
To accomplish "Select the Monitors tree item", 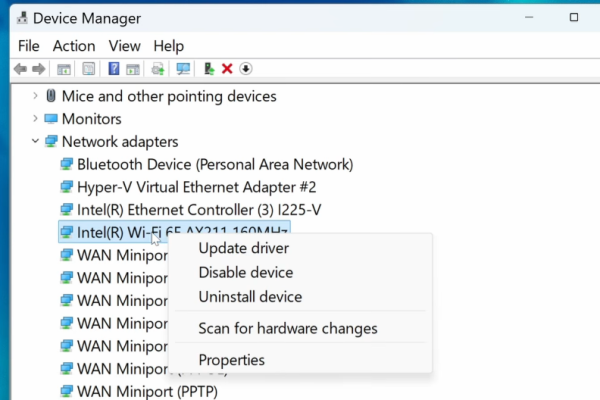I will [x=91, y=119].
